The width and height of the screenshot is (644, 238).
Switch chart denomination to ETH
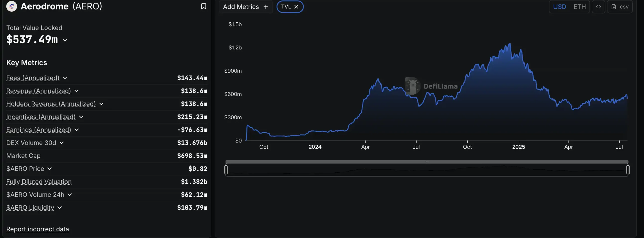[579, 7]
